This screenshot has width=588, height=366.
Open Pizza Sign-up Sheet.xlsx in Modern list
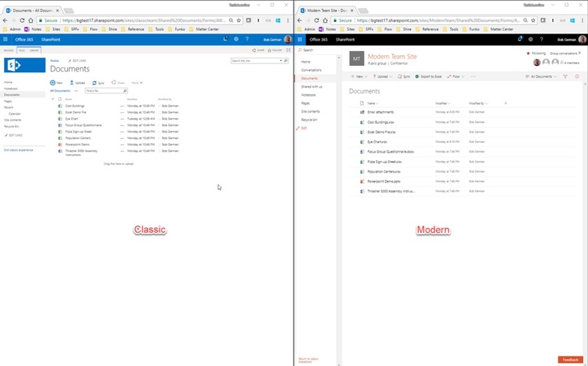384,162
